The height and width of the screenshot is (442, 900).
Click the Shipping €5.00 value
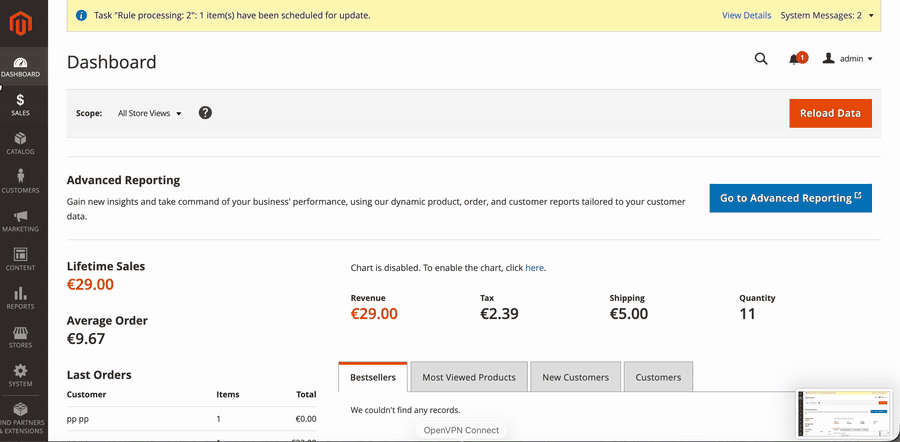629,314
